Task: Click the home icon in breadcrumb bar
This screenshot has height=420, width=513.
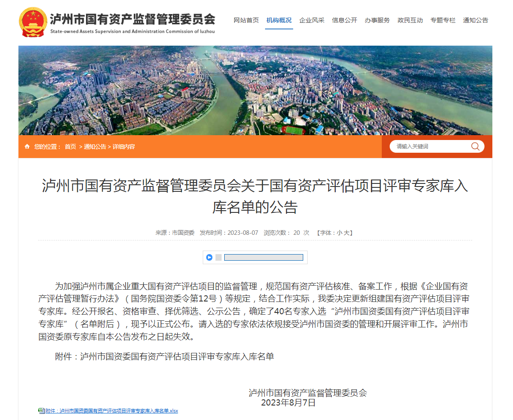Action: coord(27,147)
